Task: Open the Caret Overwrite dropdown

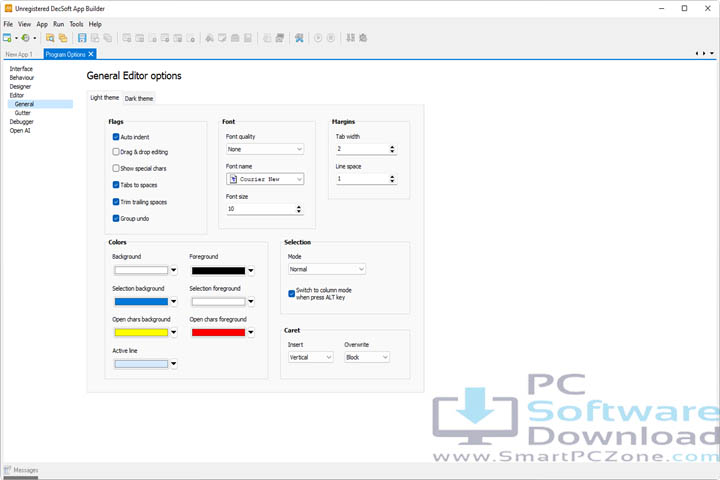Action: click(367, 357)
